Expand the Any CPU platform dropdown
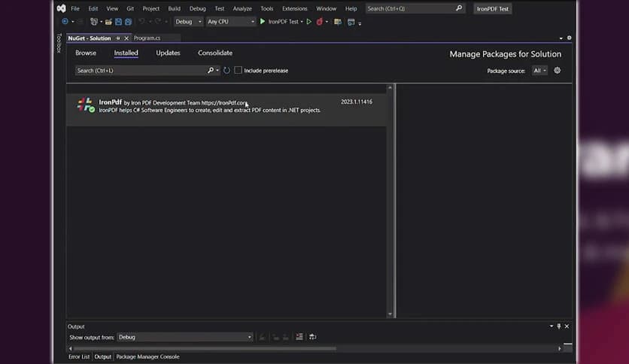Viewport: 629px width, 364px height. pos(231,22)
